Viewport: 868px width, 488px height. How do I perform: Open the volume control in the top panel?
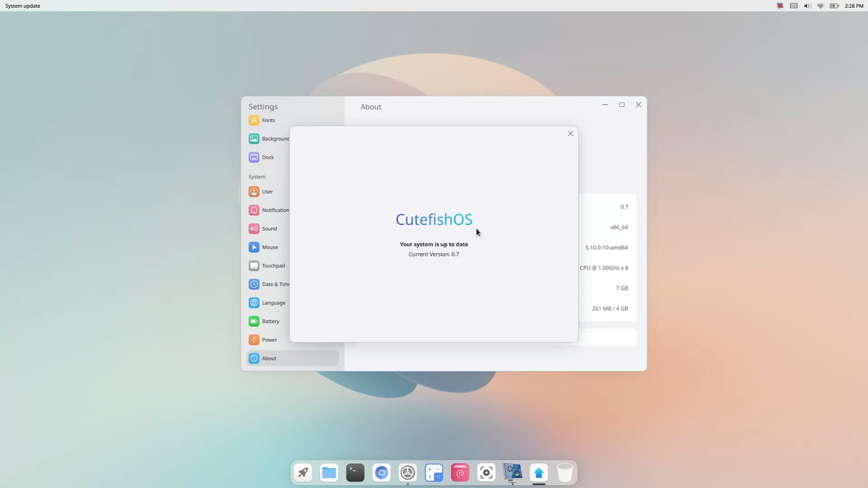pyautogui.click(x=807, y=6)
